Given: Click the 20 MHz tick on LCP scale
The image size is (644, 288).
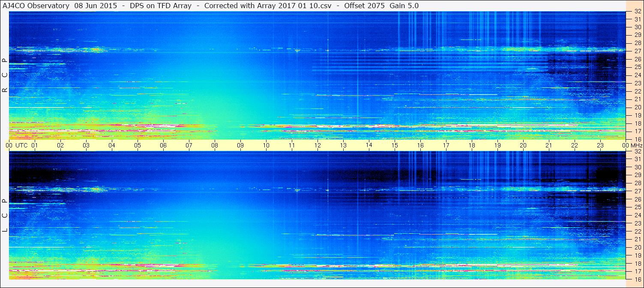Looking at the screenshot, I should 637,247.
